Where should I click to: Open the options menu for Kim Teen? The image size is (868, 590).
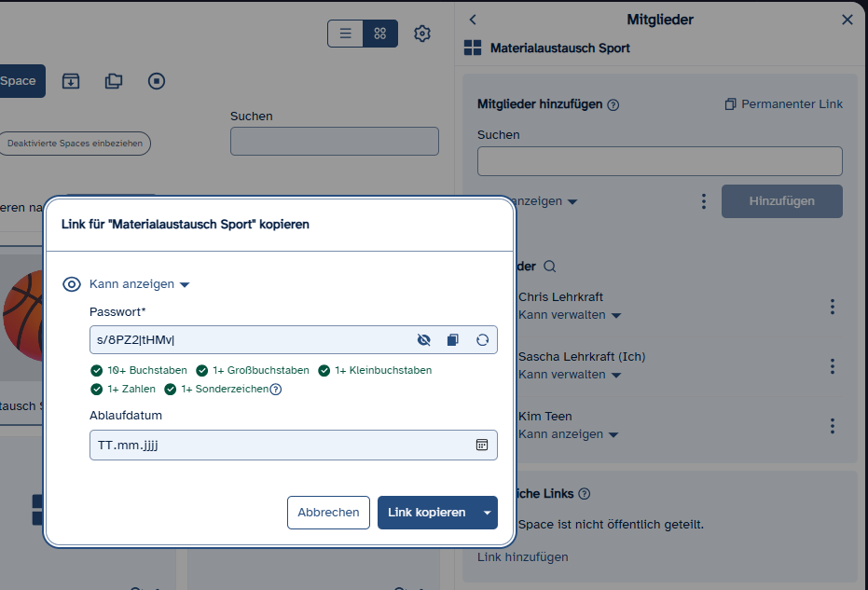point(833,426)
